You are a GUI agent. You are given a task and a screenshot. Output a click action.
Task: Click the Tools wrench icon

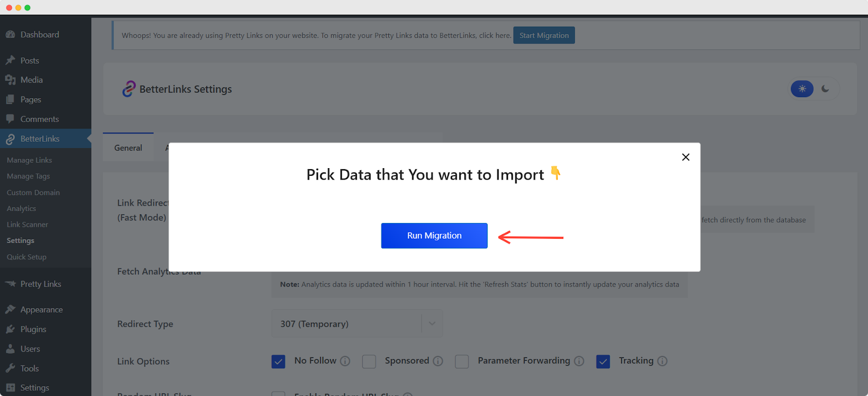click(10, 368)
